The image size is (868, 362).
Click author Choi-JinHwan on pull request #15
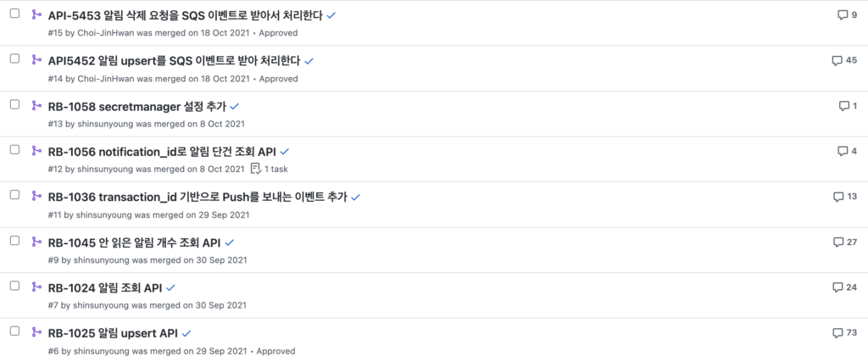click(106, 33)
